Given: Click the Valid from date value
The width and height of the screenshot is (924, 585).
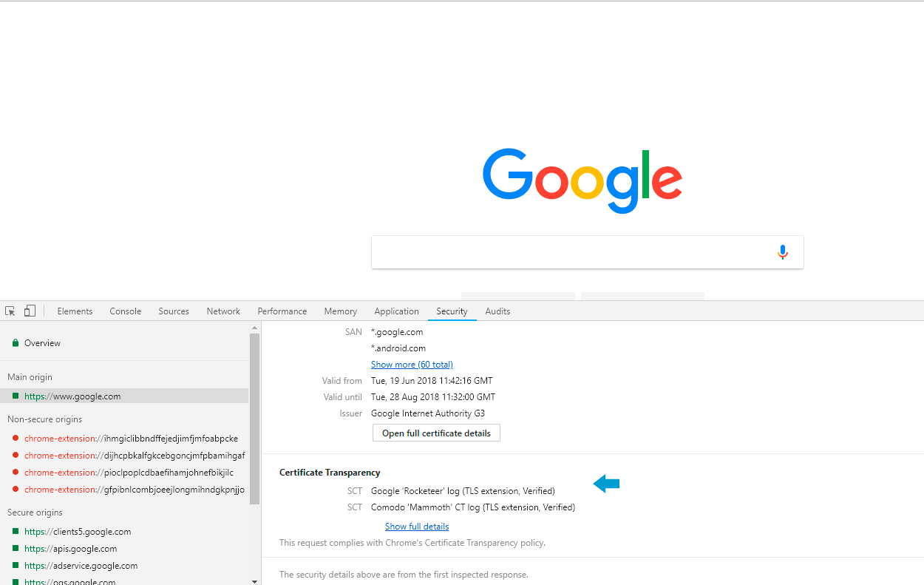Looking at the screenshot, I should (432, 381).
